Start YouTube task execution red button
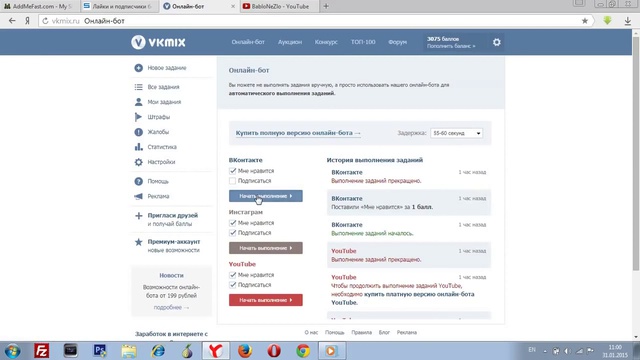The height and width of the screenshot is (360, 640). point(266,300)
